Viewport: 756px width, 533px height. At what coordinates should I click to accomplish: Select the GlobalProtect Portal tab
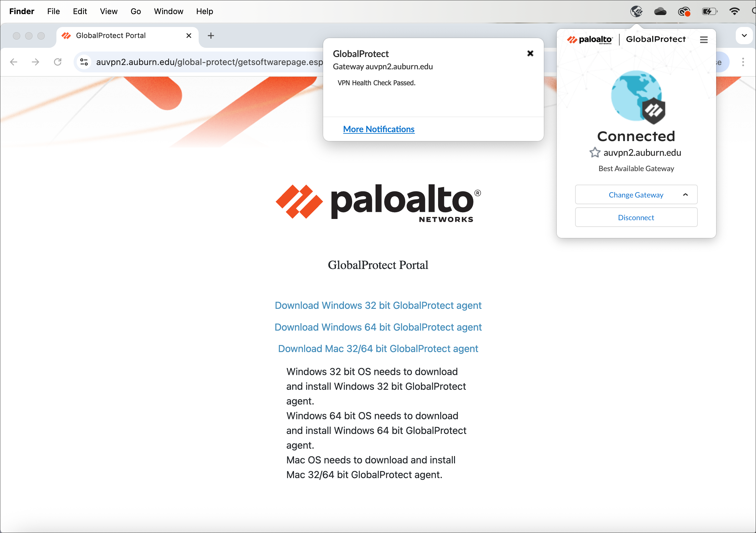(127, 36)
